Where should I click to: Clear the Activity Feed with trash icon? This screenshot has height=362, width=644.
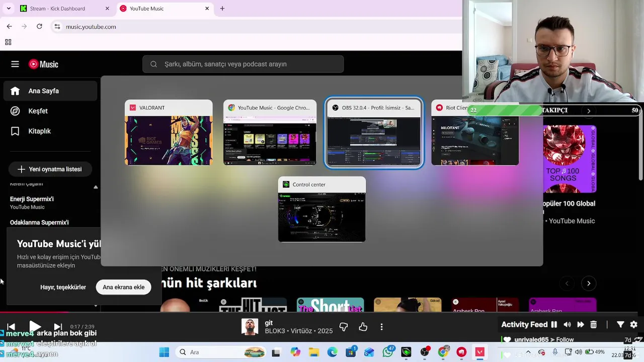pos(593,325)
